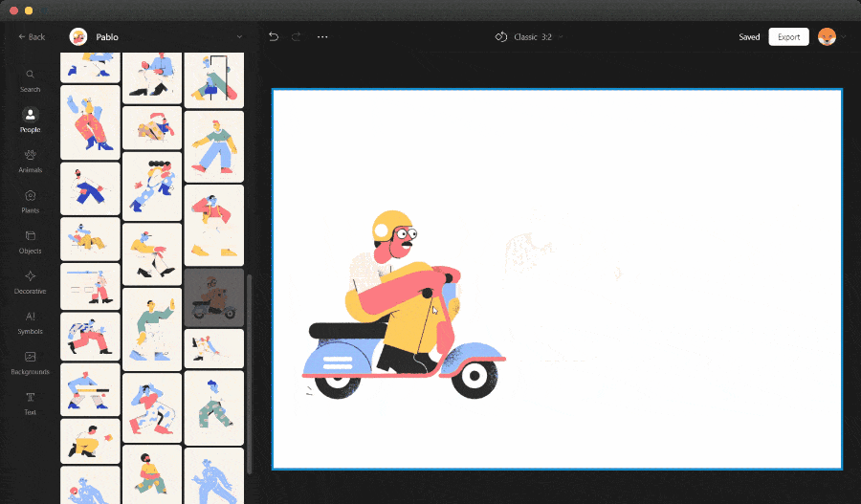Open the Objects category

coord(31,242)
